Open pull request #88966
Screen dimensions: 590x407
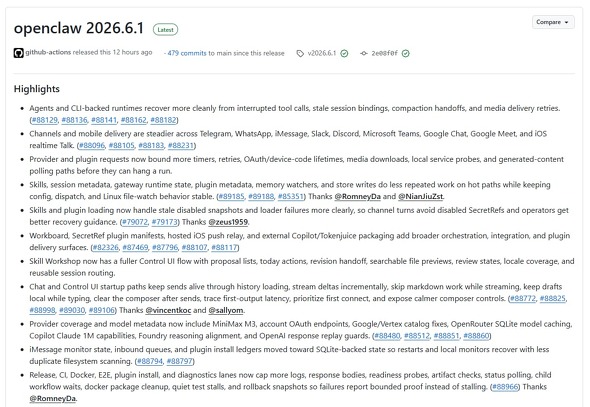coord(505,387)
